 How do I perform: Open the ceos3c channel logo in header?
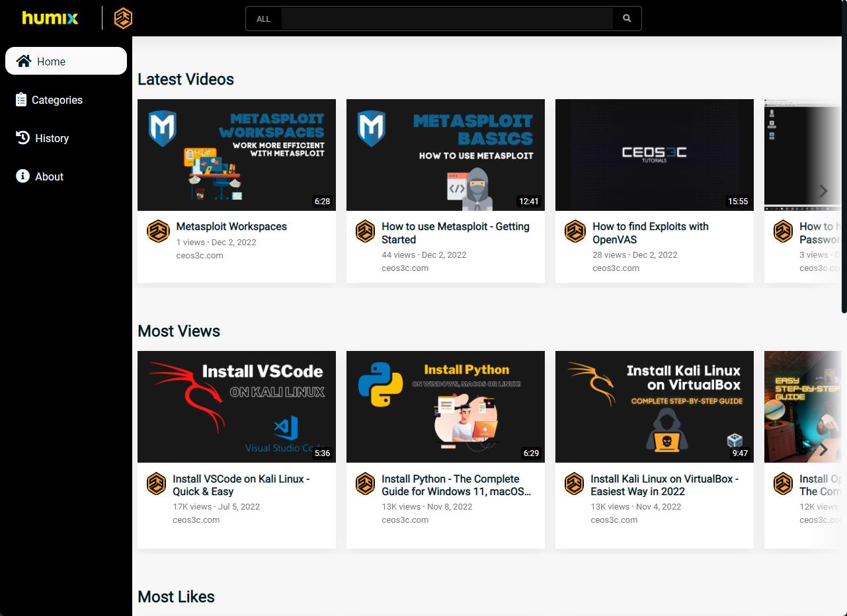tap(123, 18)
